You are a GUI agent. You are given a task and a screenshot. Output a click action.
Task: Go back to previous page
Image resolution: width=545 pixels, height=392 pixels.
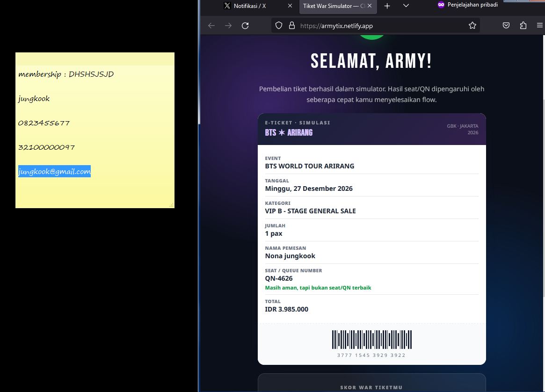(211, 25)
